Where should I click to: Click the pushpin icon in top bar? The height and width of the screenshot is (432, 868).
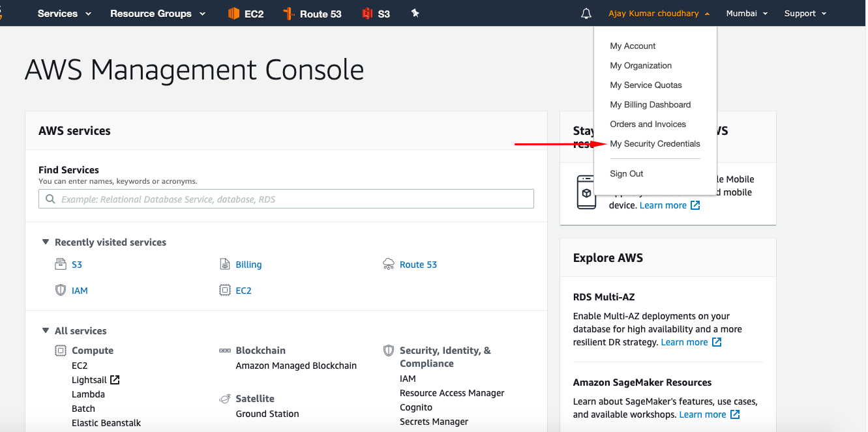click(415, 13)
